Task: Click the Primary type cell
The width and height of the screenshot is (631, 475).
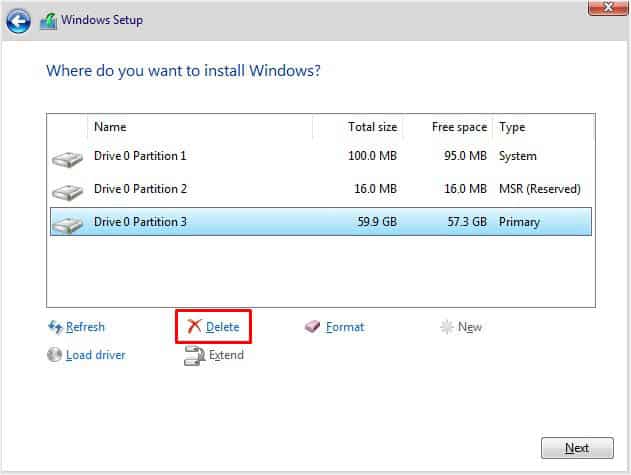Action: pyautogui.click(x=519, y=222)
